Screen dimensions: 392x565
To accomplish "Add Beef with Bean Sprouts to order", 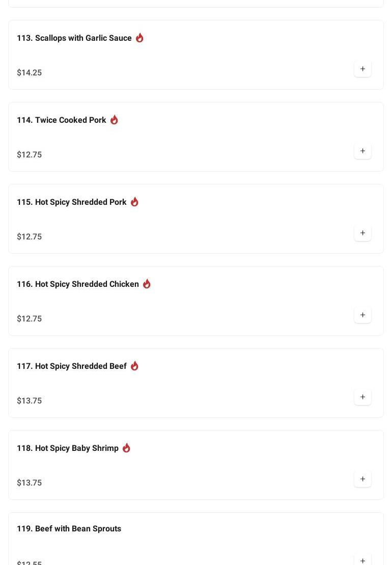I will pos(362,560).
